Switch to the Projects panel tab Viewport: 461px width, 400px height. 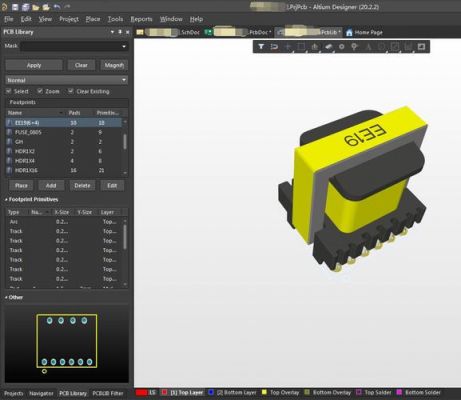point(14,394)
